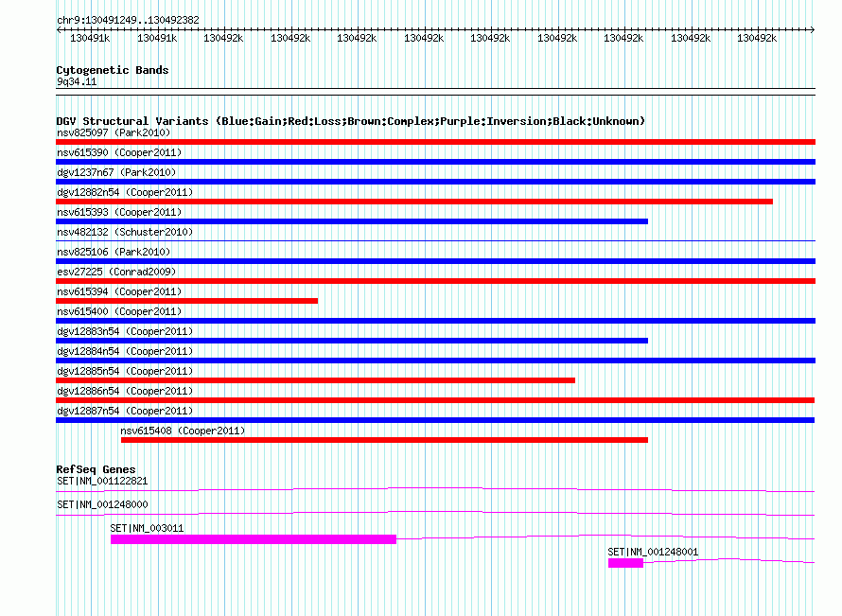This screenshot has height=616, width=842.
Task: Click variant label dgv12883n54 (Cooper2011)
Action: tap(125, 331)
